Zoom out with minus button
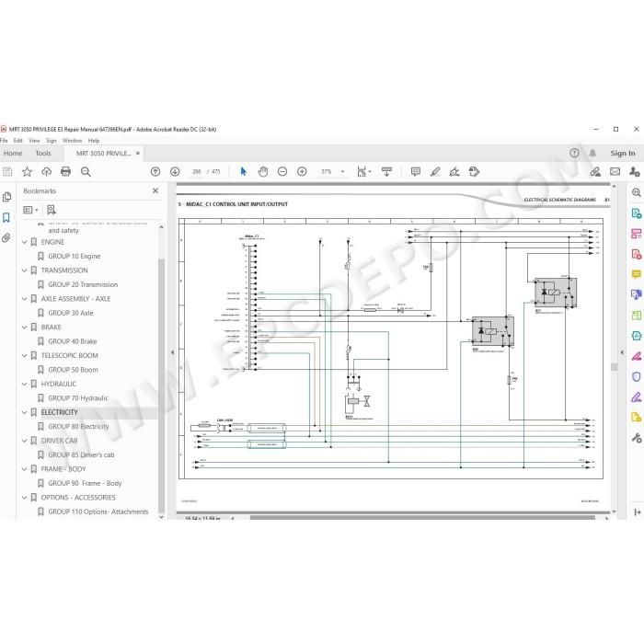 (282, 172)
